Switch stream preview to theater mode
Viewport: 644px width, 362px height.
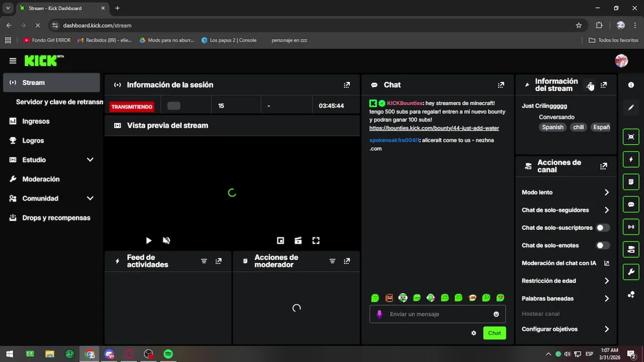coord(298,240)
